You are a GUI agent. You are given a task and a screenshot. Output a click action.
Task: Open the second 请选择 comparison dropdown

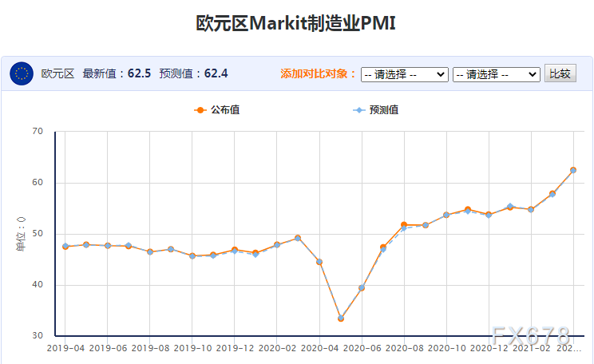click(x=497, y=74)
